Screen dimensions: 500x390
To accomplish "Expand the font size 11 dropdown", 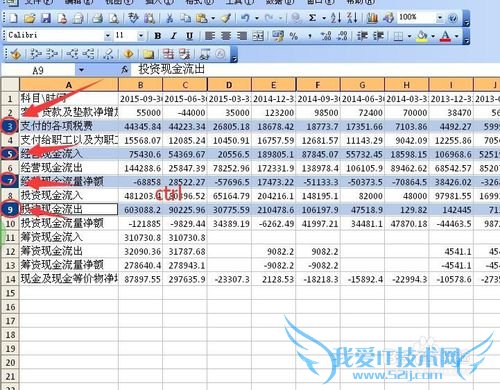I will [141, 36].
